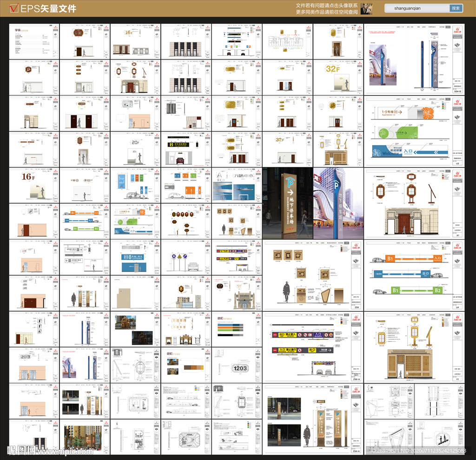This screenshot has width=476, height=460.
Task: Open the three road traffic signs thumbnail
Action: tap(186, 257)
